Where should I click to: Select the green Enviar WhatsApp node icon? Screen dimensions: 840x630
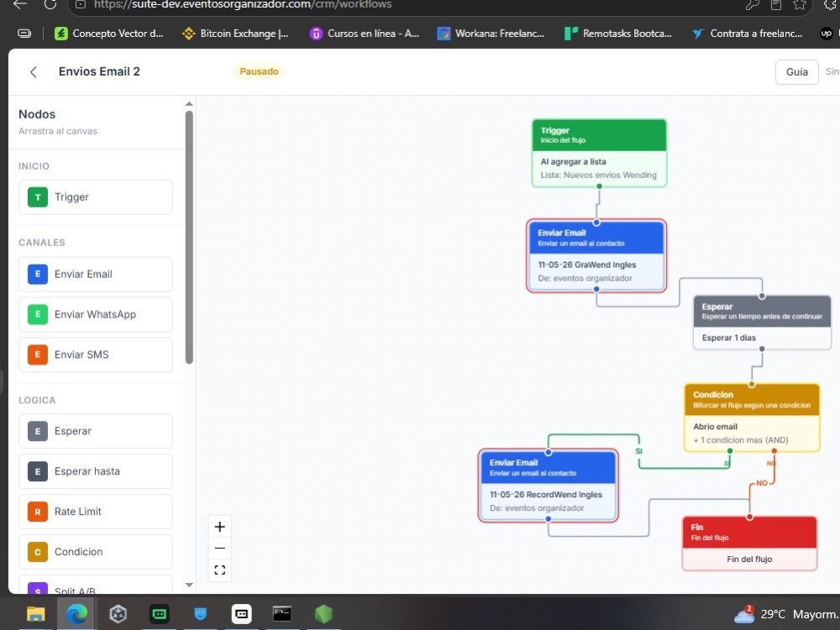(38, 314)
